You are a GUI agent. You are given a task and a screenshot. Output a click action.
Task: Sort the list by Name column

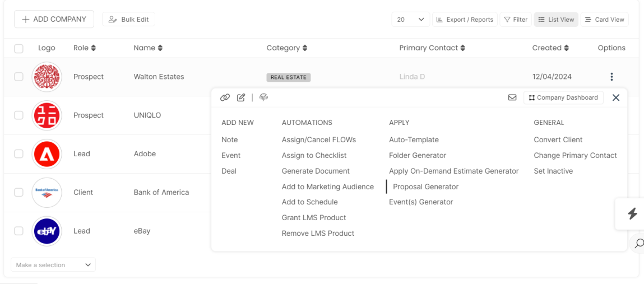[148, 48]
